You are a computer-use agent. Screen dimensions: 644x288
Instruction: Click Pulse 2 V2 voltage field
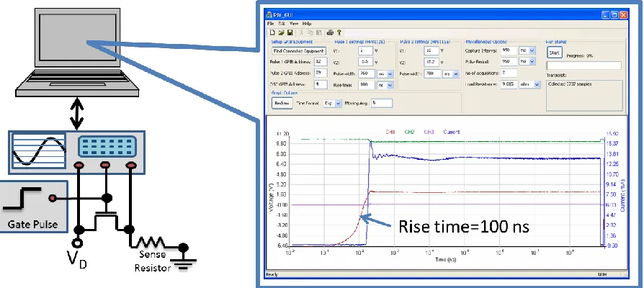point(431,63)
